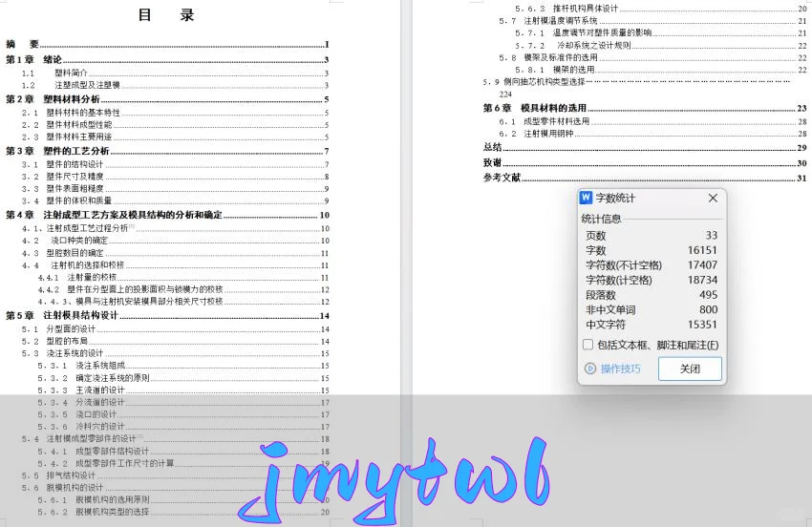
Task: Click the WPS W icon in the dialog title
Action: 586,198
